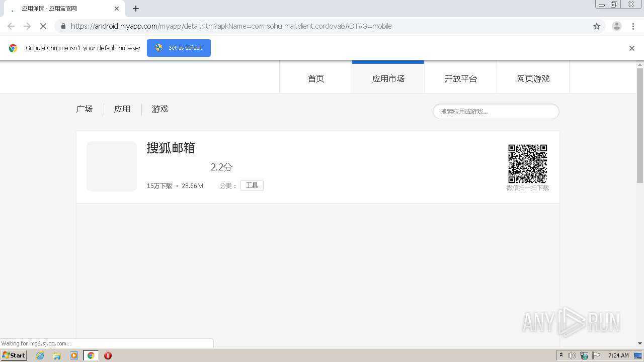Open File Explorer from taskbar
This screenshot has width=644, height=362.
[x=57, y=355]
